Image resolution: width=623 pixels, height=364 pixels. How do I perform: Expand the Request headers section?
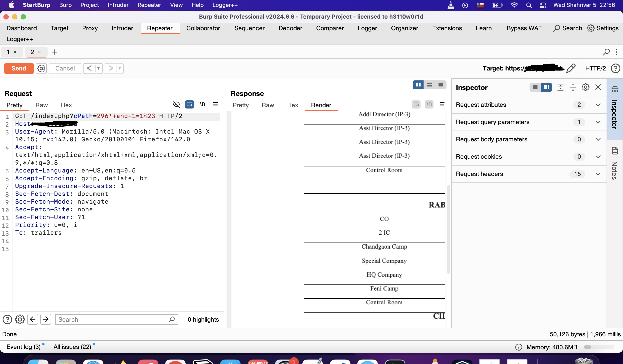tap(598, 174)
